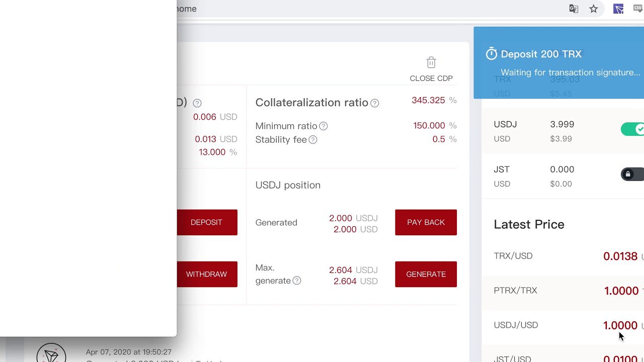Screen dimensions: 644x362
Task: Click the 0.5 stability fee value
Action: [439, 139]
